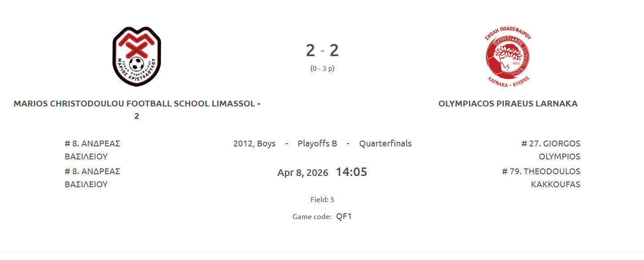644x260 pixels.
Task: Select the second ΑΝΔΡΕΑΣ ΒΑΣΙΛΕΙΟΥ scorer entry
Action: tap(92, 178)
